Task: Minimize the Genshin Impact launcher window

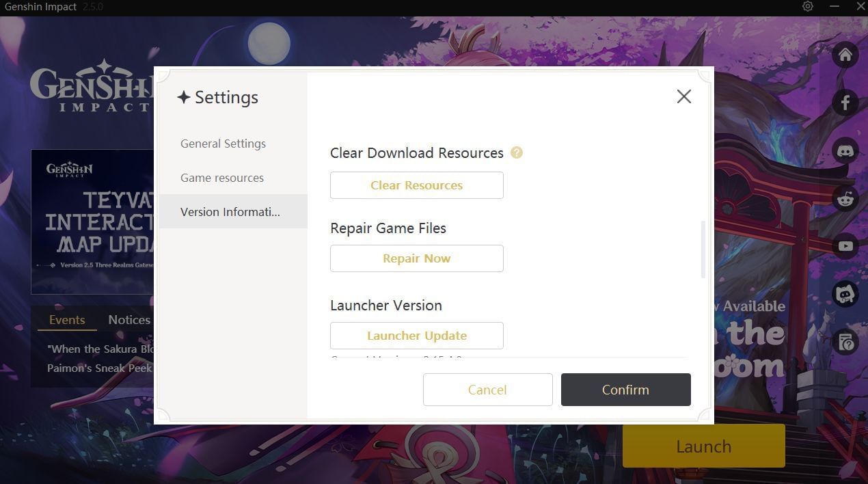Action: click(x=835, y=6)
